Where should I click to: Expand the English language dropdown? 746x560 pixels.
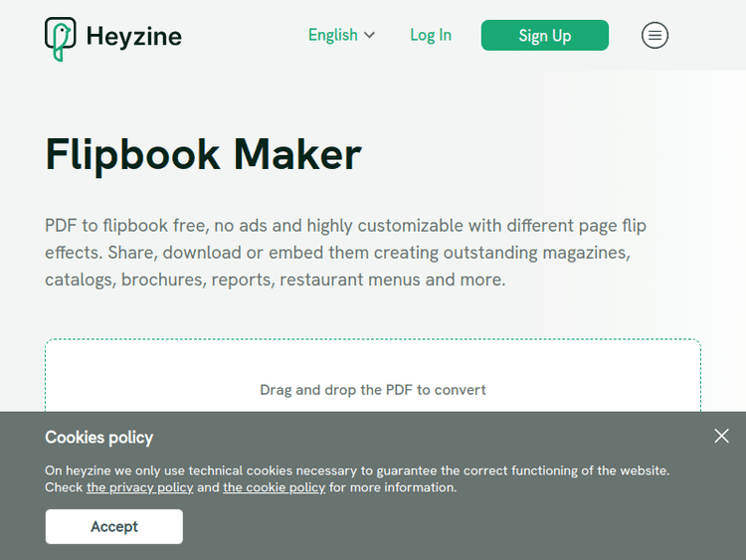click(x=341, y=35)
